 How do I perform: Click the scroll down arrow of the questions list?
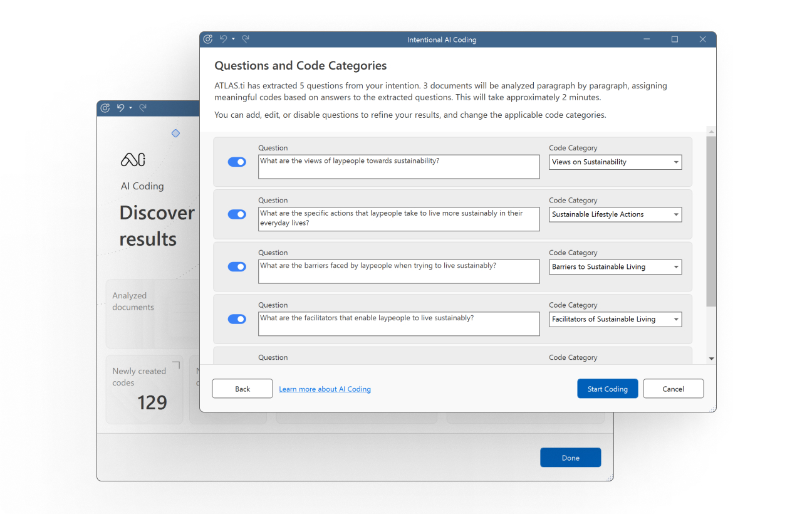point(711,359)
